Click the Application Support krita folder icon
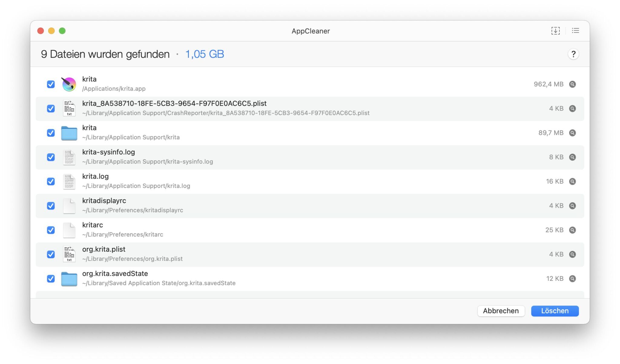This screenshot has width=620, height=364. click(x=69, y=133)
